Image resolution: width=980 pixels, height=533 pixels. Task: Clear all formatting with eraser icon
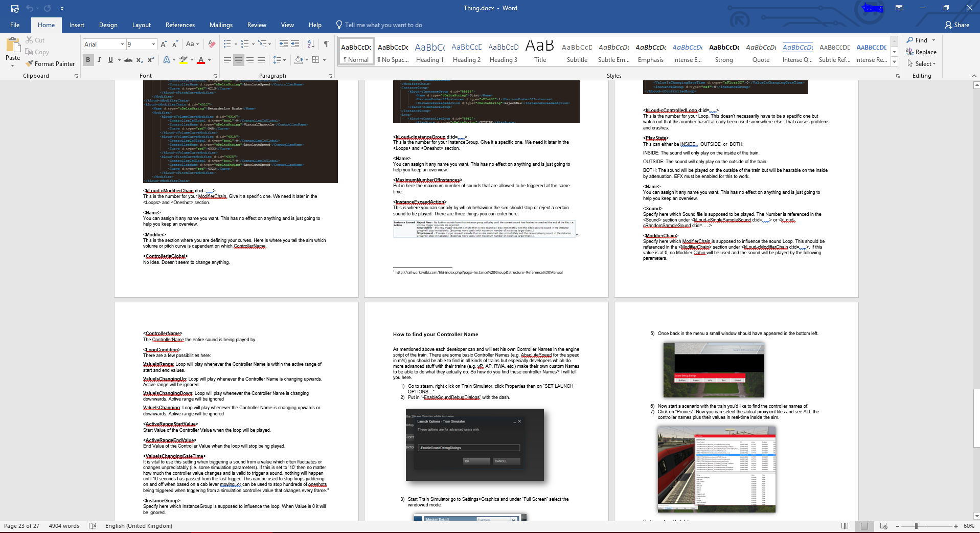click(212, 45)
